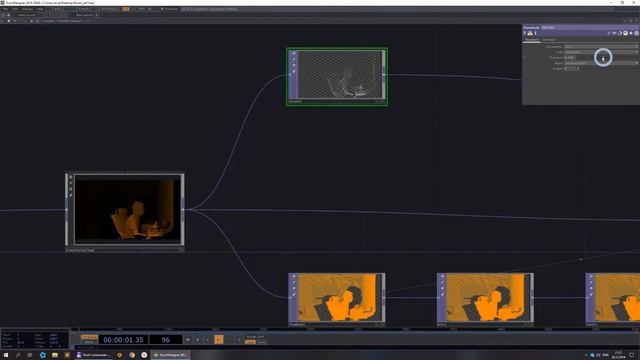Open the Windows notification center
This screenshot has width=640, height=360.
[x=632, y=355]
